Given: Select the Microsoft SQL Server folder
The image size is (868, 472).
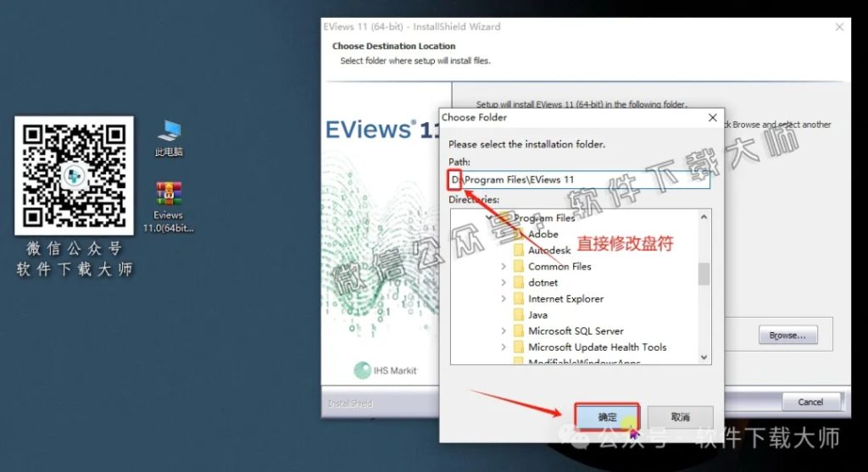Looking at the screenshot, I should tap(576, 330).
